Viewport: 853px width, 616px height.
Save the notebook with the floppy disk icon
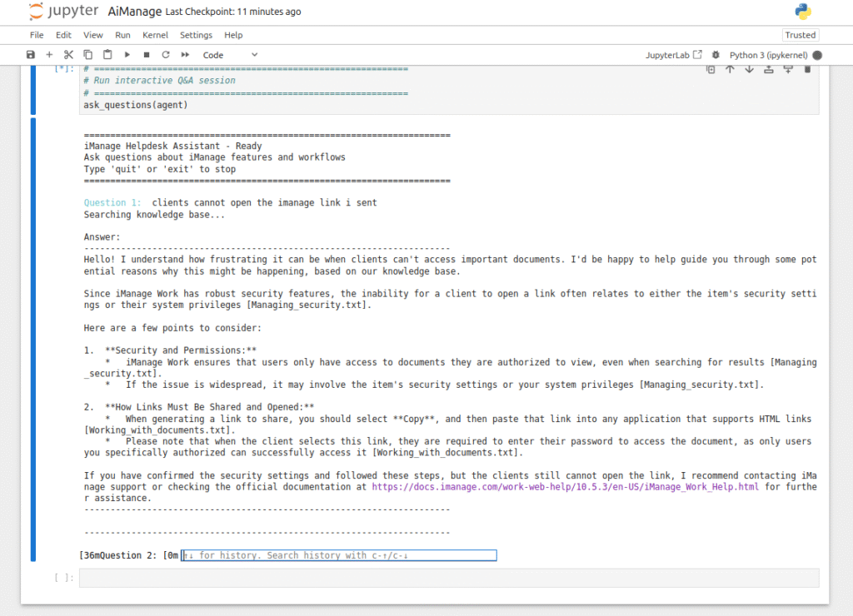[31, 54]
